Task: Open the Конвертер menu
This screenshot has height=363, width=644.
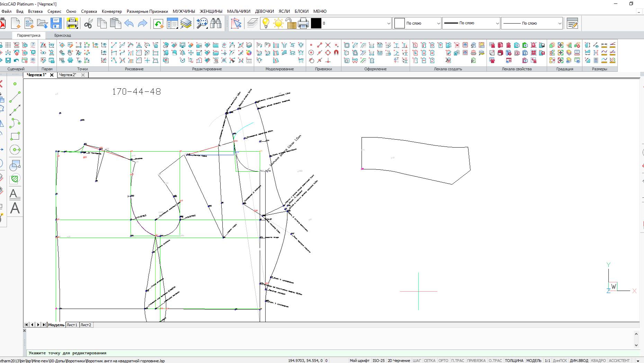Action: [x=111, y=11]
